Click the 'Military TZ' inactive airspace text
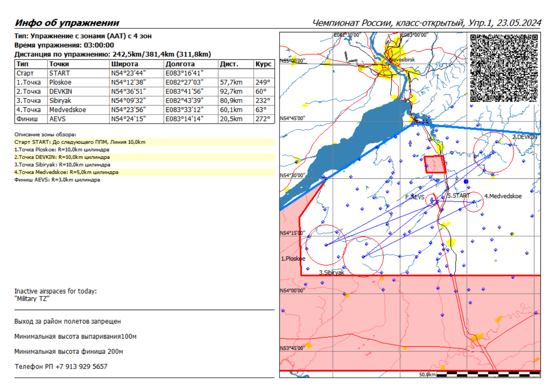Viewport: 556px width, 392px height. [32, 299]
